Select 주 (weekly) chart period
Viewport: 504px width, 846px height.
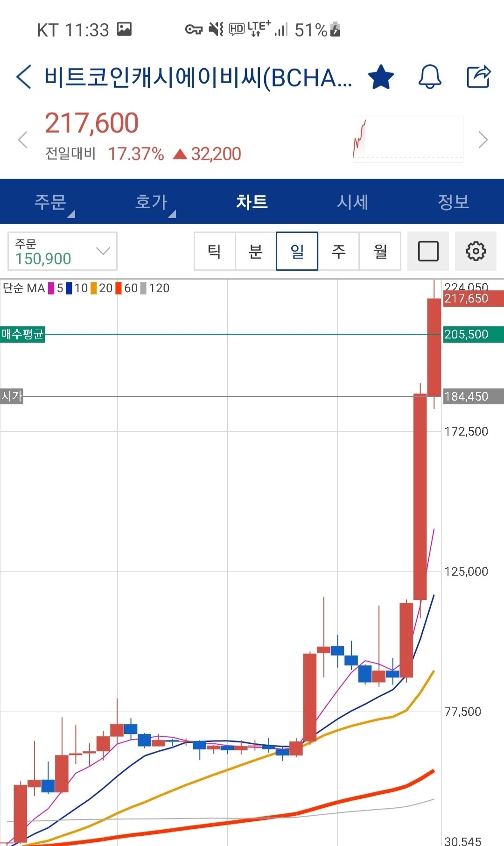(338, 251)
